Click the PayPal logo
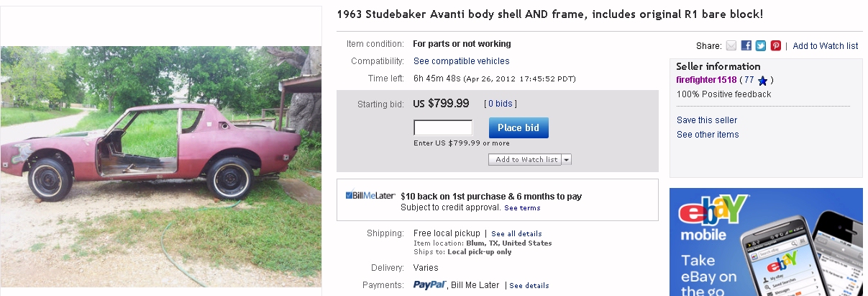Viewport: 868px width, 296px height. [430, 285]
